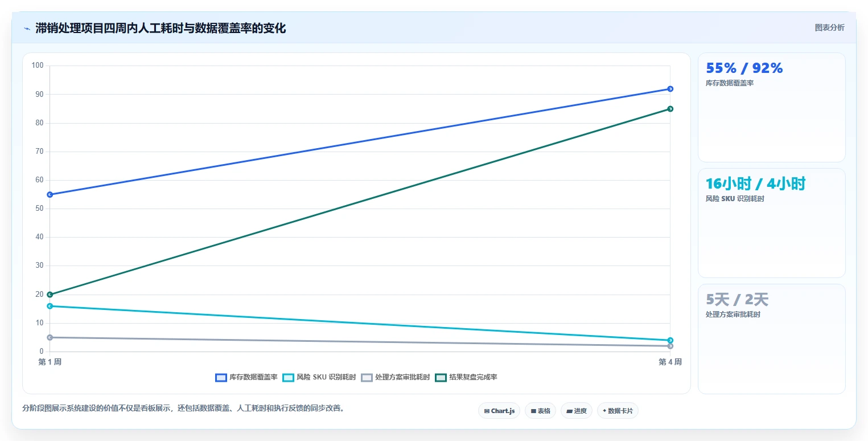Click the dark green 结果复盘完成率 legend swatch

pyautogui.click(x=441, y=378)
